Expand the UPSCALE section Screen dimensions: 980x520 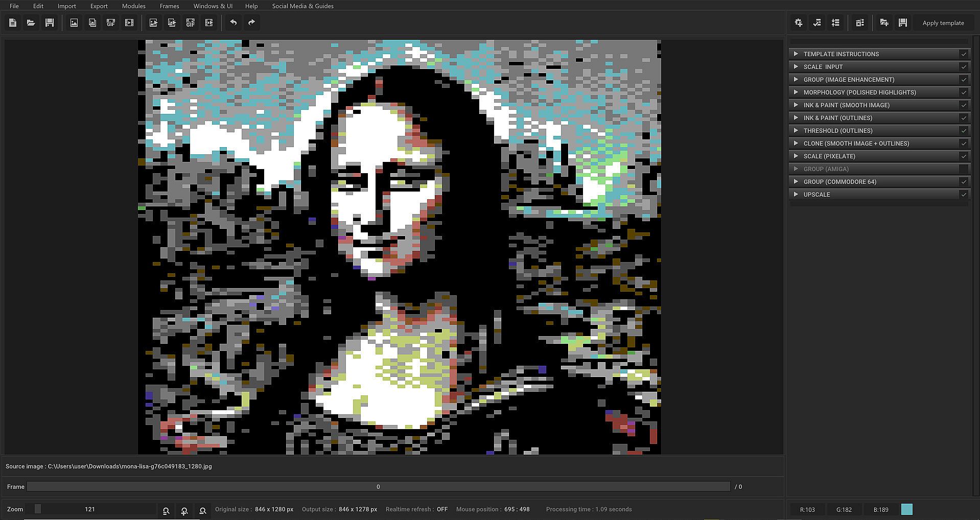point(796,195)
